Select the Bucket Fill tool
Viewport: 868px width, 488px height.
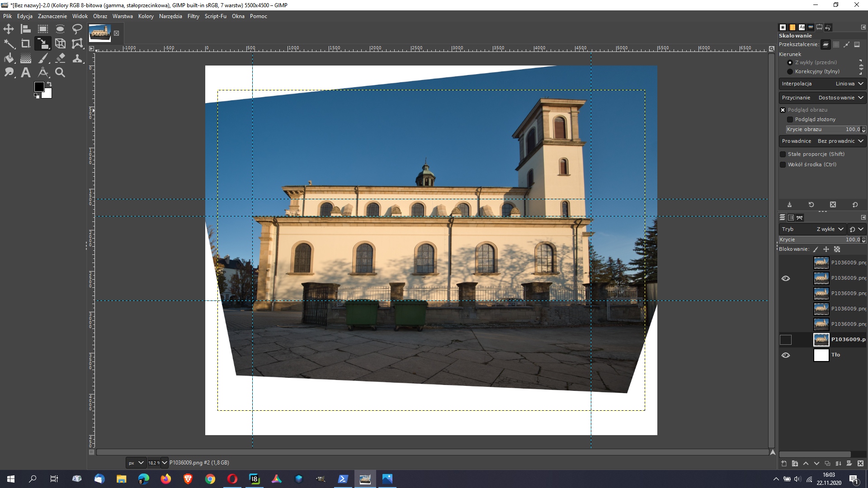[x=9, y=58]
